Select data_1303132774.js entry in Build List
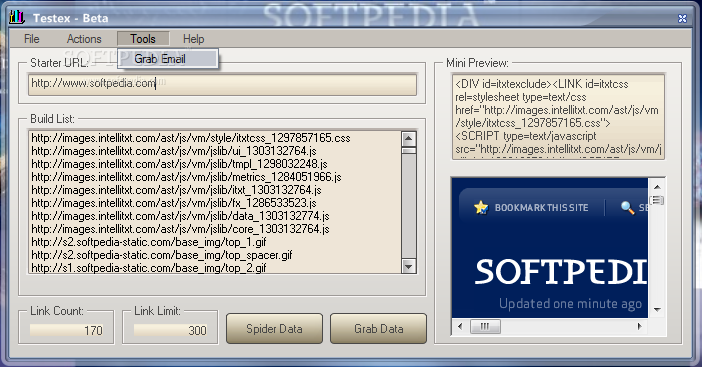Screen dimensions: 702x367 click(x=180, y=216)
